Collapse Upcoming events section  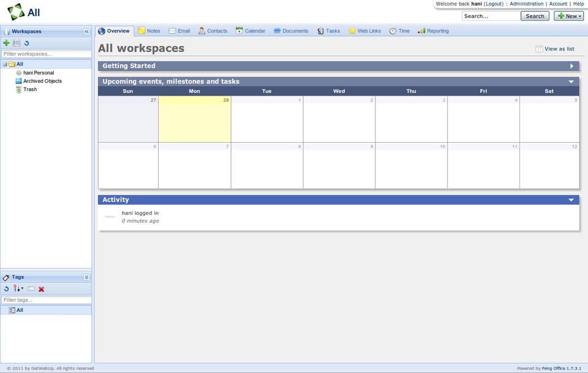pyautogui.click(x=571, y=81)
